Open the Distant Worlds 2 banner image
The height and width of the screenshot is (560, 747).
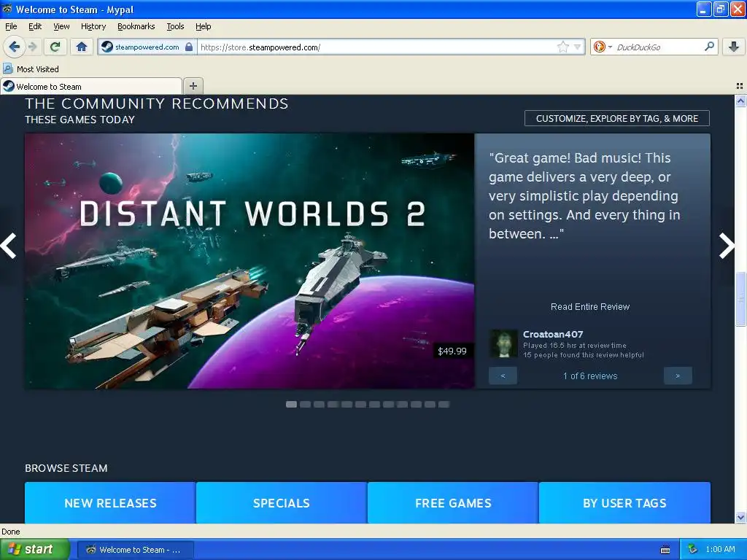pos(249,261)
